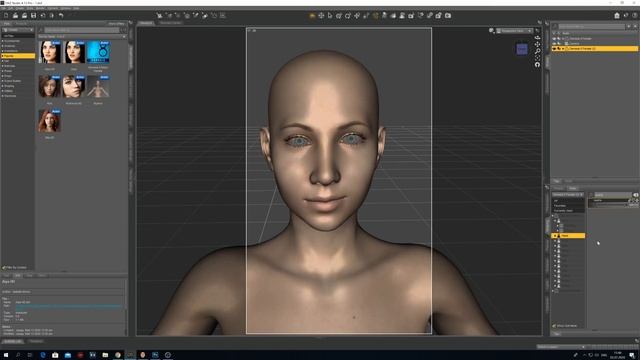Select the Hair category below Figures

pos(7,61)
